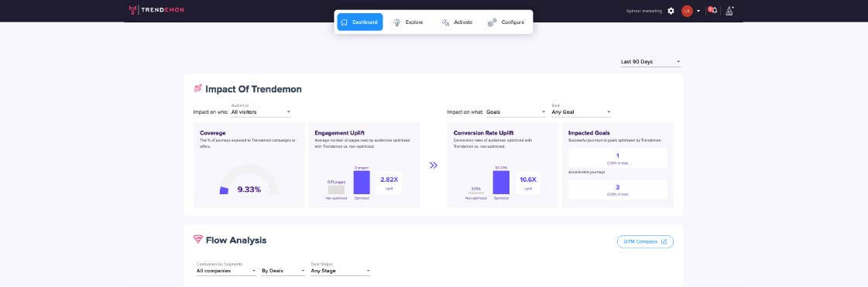Viewport: 868px width, 287px height.
Task: Click the Accelerated journeys value 3 box
Action: pyautogui.click(x=618, y=190)
